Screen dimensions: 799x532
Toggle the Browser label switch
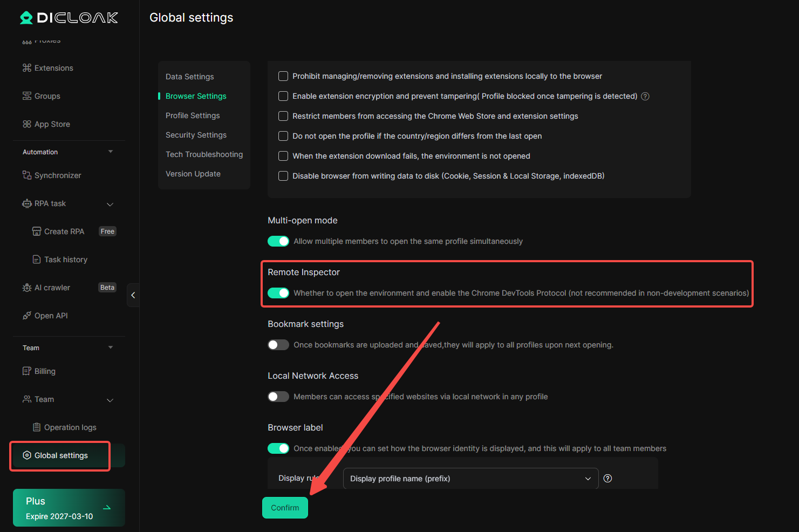point(278,448)
